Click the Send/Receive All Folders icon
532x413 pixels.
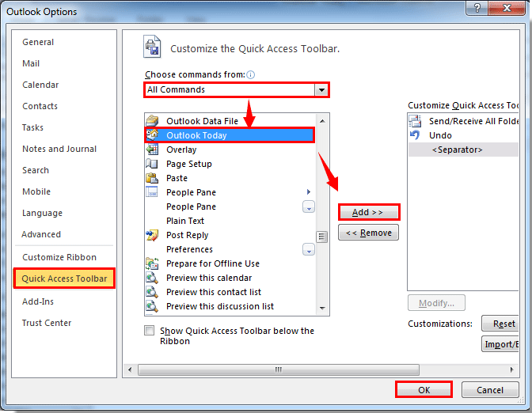tap(415, 121)
